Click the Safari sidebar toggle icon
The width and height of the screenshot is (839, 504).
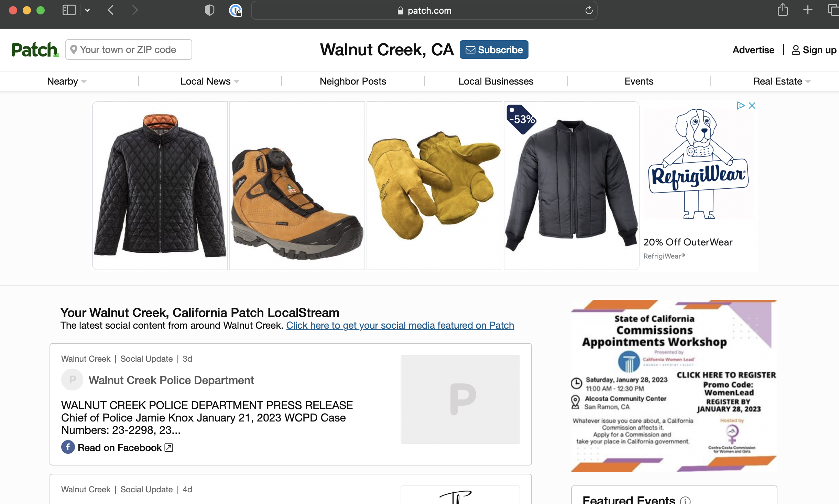tap(69, 10)
